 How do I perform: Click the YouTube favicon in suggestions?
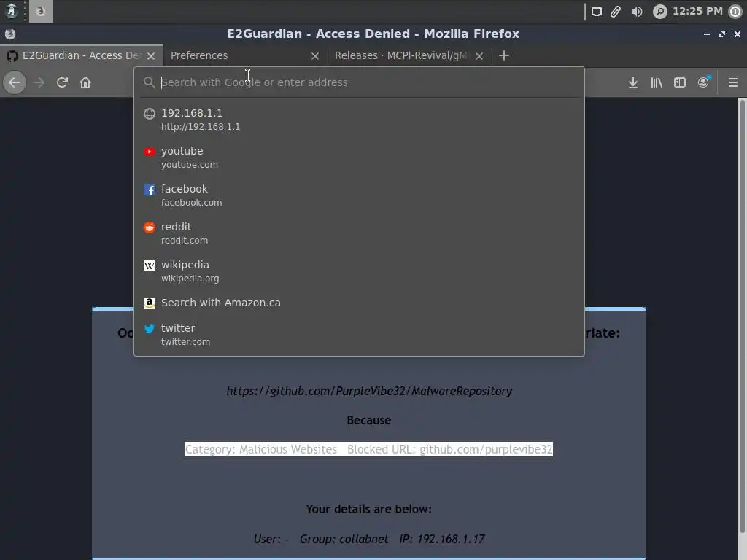pyautogui.click(x=150, y=152)
